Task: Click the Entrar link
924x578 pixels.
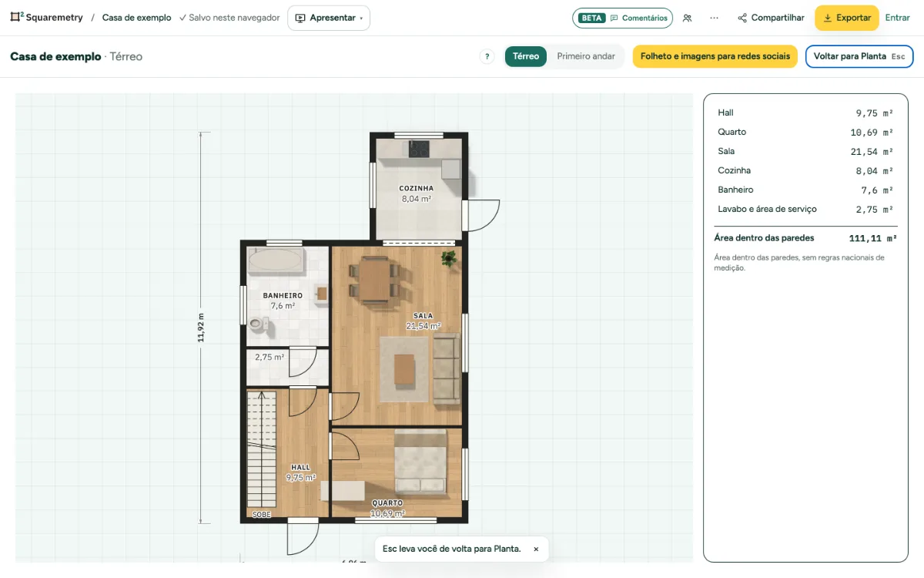Action: pos(897,18)
